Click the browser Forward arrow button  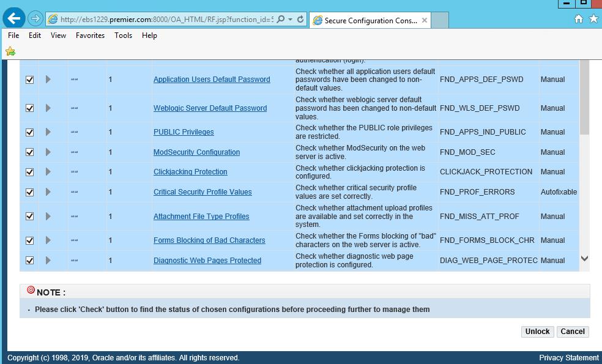[x=35, y=19]
